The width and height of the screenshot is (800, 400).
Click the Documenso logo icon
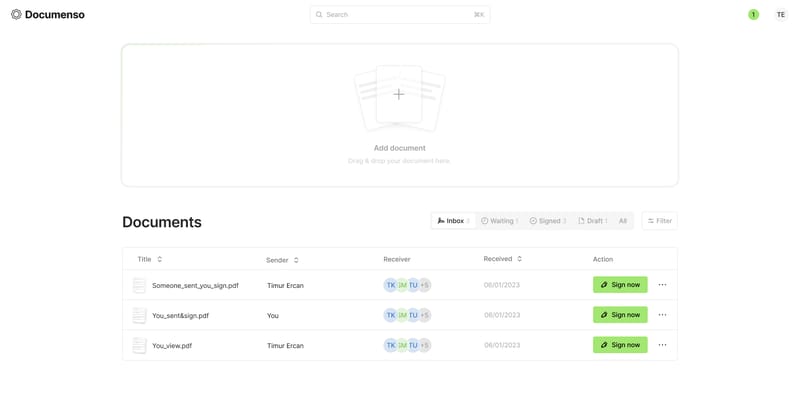tap(16, 14)
